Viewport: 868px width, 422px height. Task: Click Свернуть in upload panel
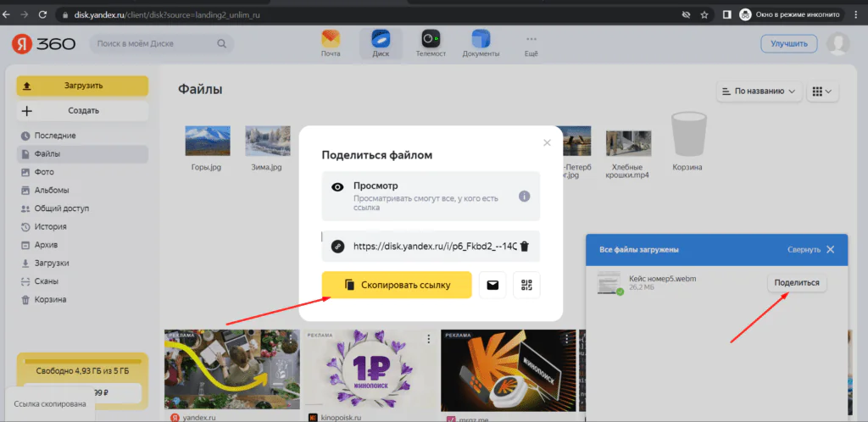point(804,249)
